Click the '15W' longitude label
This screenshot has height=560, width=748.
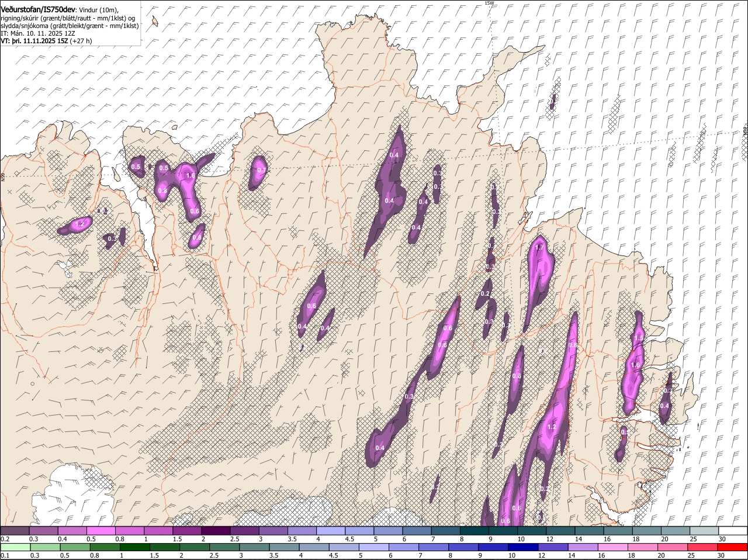tap(489, 3)
